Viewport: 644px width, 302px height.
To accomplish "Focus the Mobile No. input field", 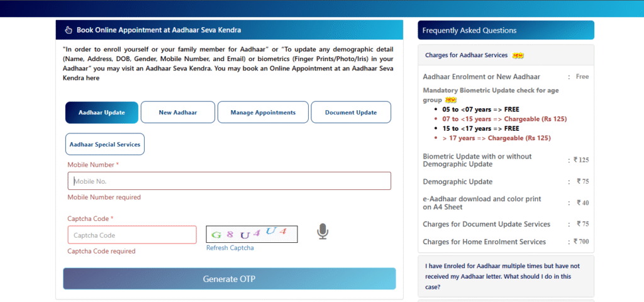I will 229,181.
